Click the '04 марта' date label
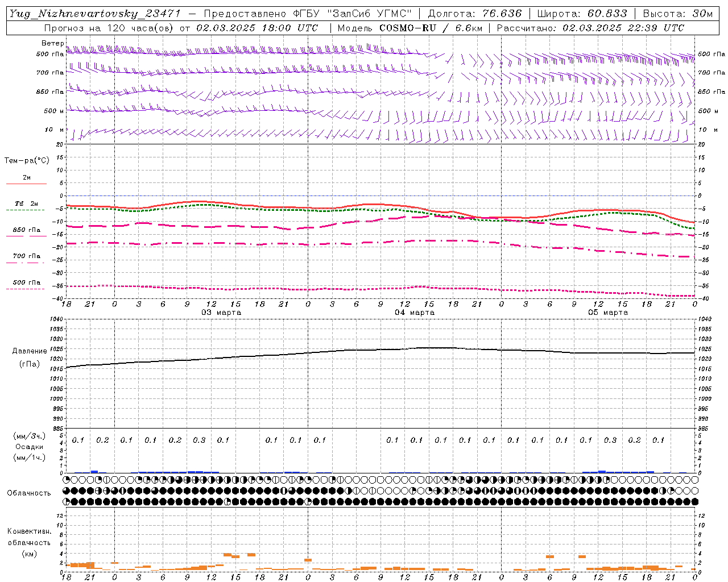 (415, 313)
